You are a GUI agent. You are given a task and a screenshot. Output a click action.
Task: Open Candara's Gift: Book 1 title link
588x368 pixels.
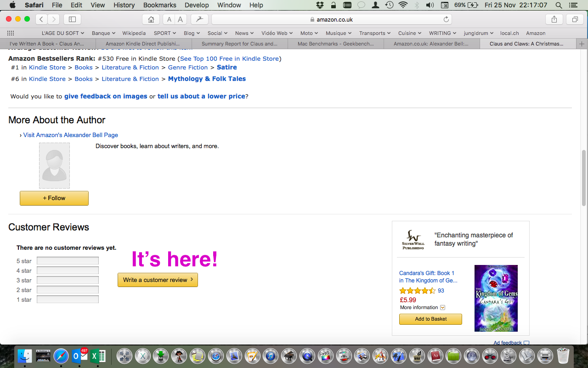coord(428,277)
